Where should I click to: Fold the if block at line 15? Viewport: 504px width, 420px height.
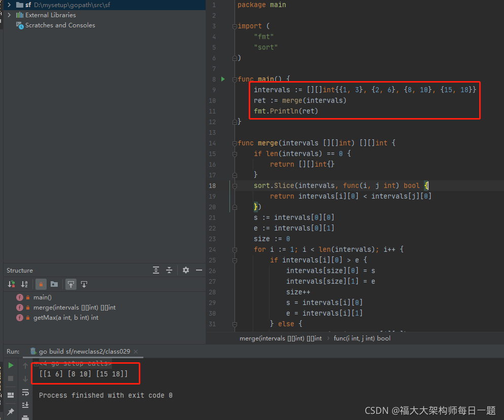pos(235,154)
